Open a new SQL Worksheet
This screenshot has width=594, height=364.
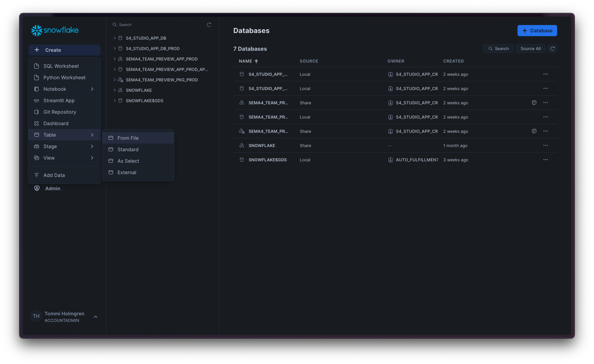pos(64,66)
